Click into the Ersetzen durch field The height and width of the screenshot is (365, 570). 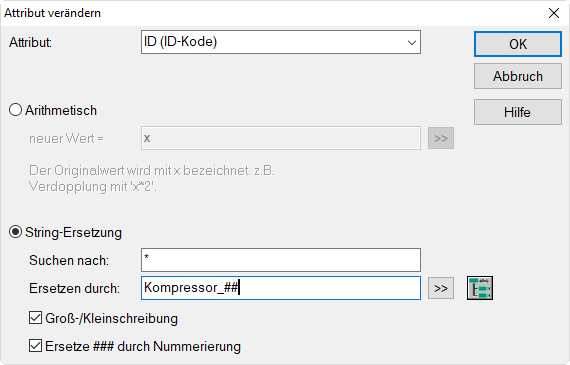tap(281, 288)
